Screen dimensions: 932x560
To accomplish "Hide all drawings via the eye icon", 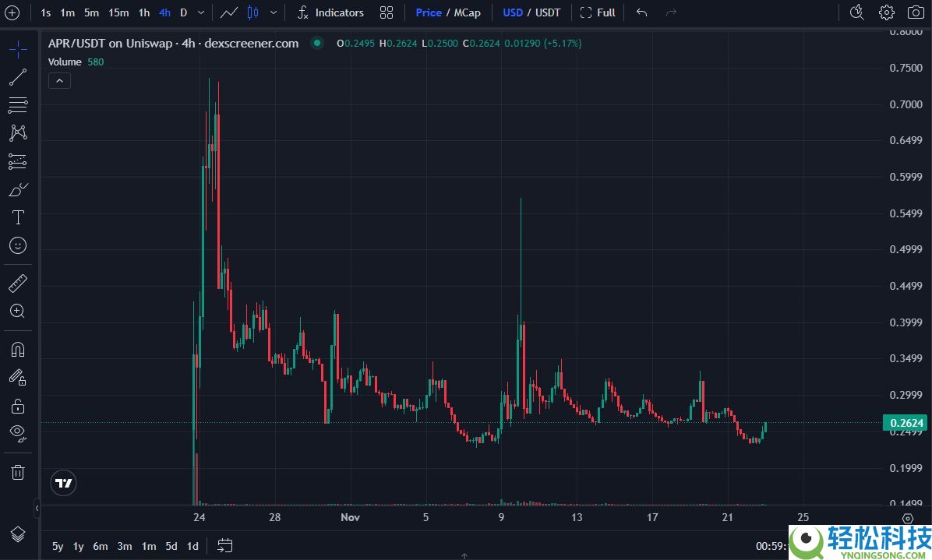I will point(17,434).
